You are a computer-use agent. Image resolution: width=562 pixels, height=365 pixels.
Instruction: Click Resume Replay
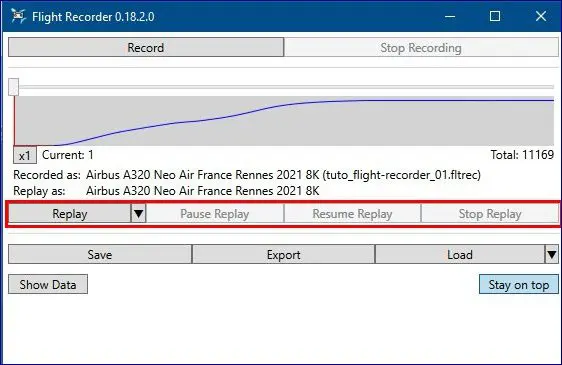coord(352,214)
